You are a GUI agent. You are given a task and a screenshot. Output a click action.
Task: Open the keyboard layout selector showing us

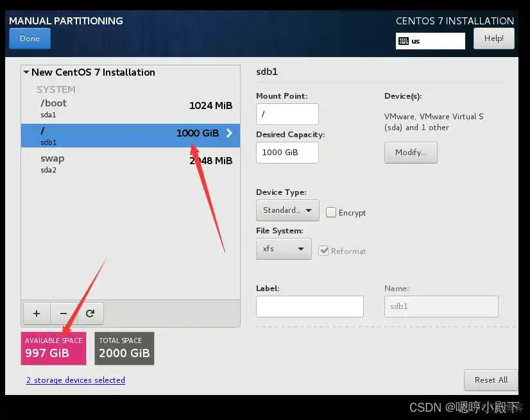(430, 40)
